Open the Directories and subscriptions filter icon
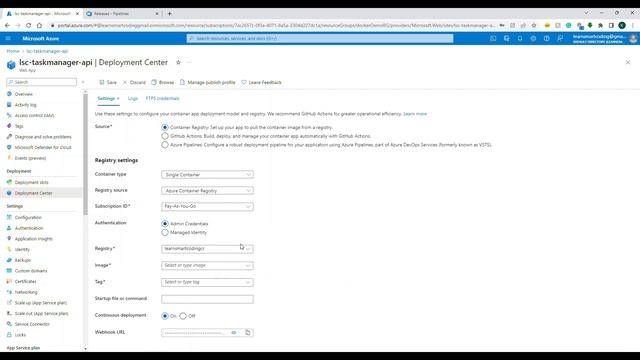Screen dimensions: 640x360 pos(507,38)
